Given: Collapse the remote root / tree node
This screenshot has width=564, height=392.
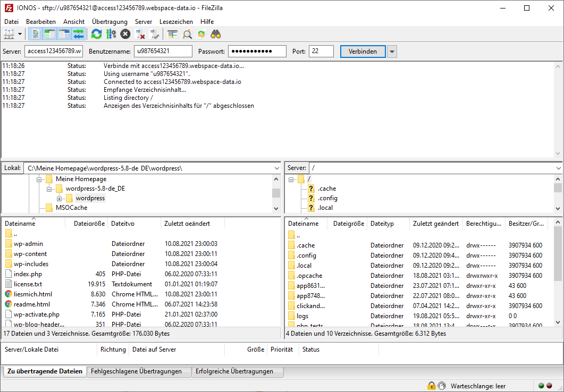Looking at the screenshot, I should (291, 179).
